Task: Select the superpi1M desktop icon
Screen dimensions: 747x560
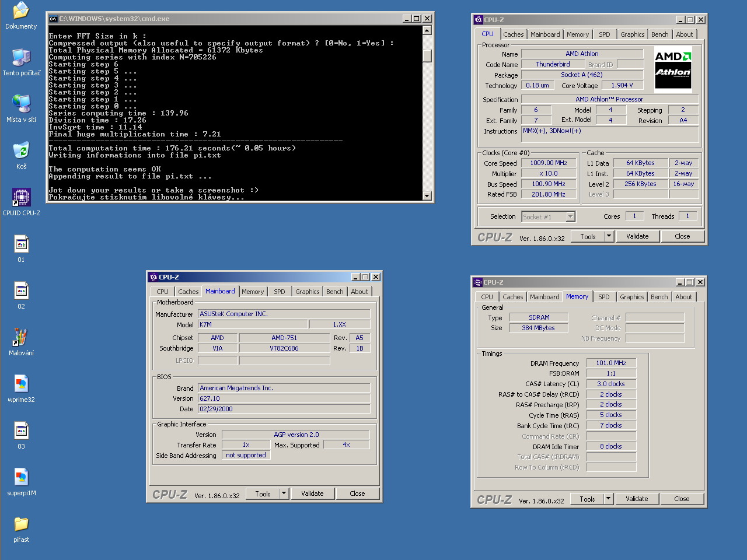Action: point(21,482)
